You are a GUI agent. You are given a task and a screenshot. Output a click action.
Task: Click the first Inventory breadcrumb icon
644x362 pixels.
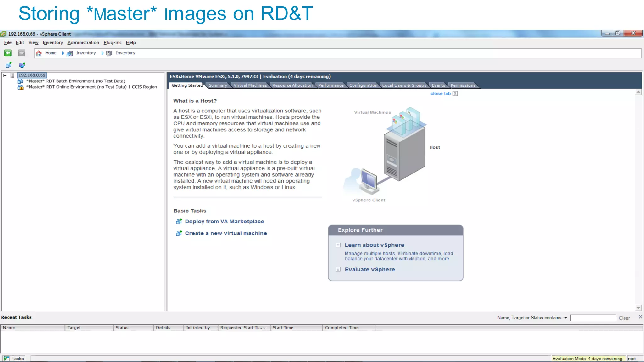pyautogui.click(x=70, y=53)
